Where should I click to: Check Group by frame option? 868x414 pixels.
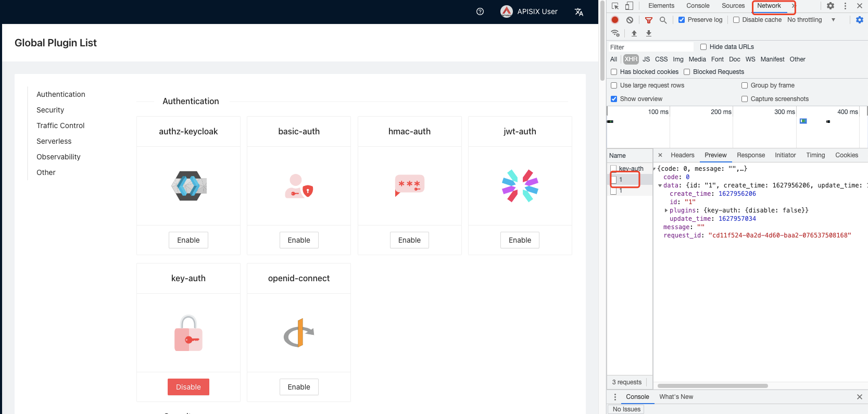tap(745, 85)
